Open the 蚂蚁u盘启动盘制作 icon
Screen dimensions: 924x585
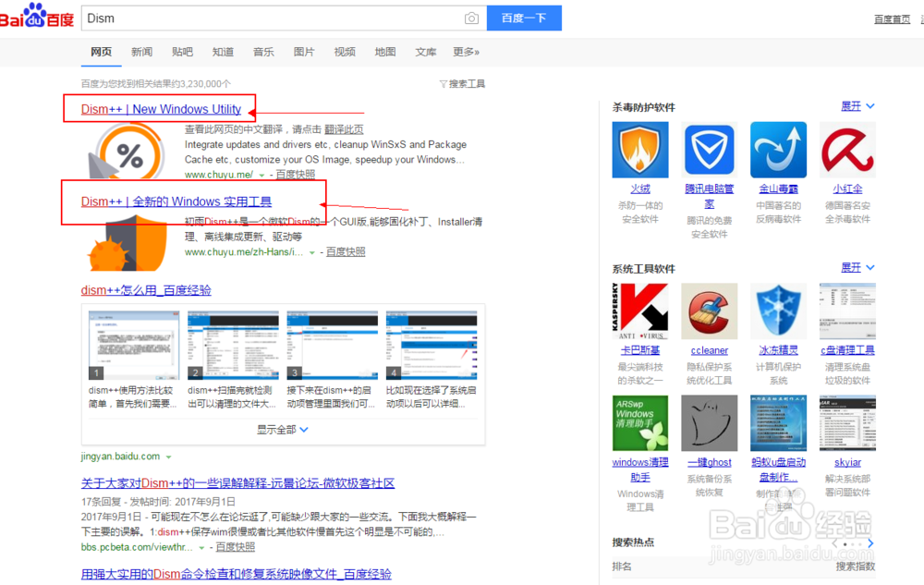pos(778,423)
